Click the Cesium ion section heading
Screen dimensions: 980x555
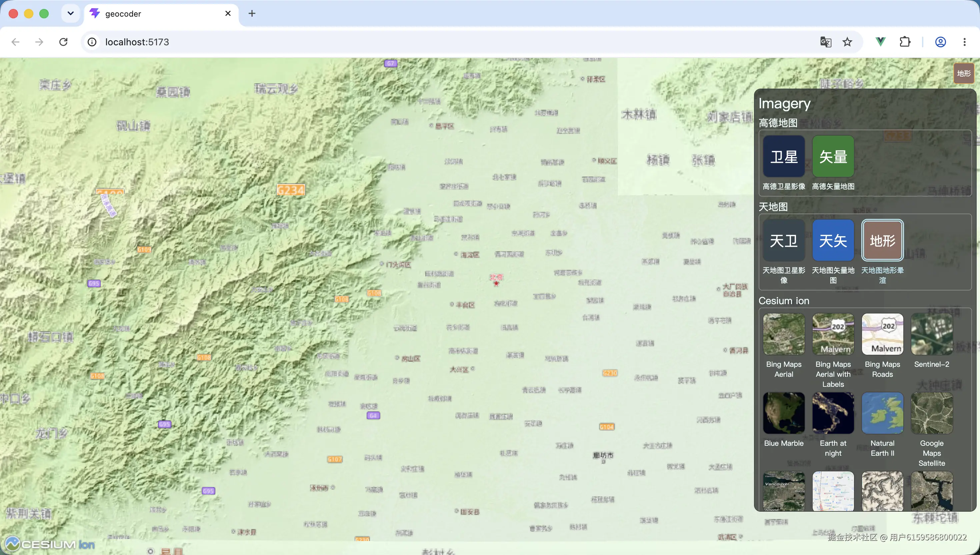click(784, 301)
